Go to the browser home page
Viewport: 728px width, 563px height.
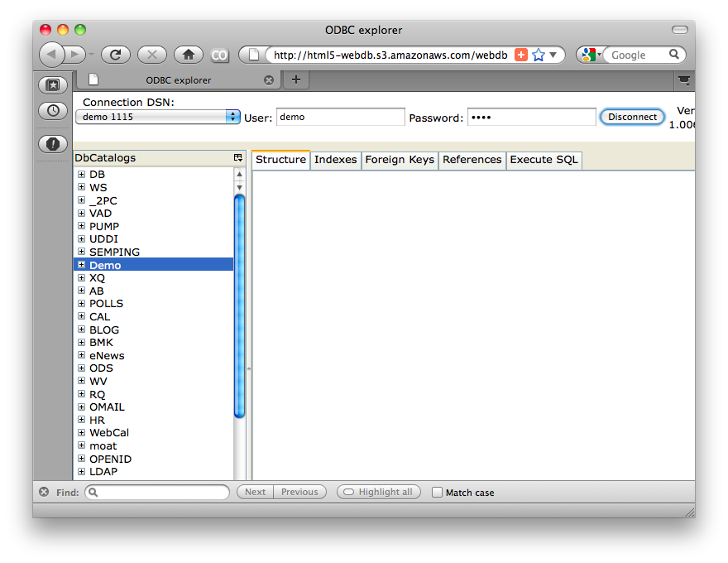(189, 55)
